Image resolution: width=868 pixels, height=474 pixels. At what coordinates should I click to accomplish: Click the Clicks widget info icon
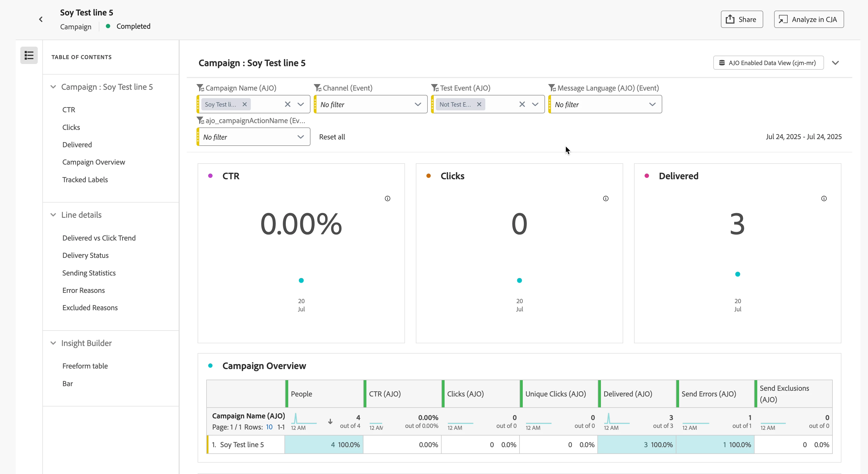(x=606, y=198)
